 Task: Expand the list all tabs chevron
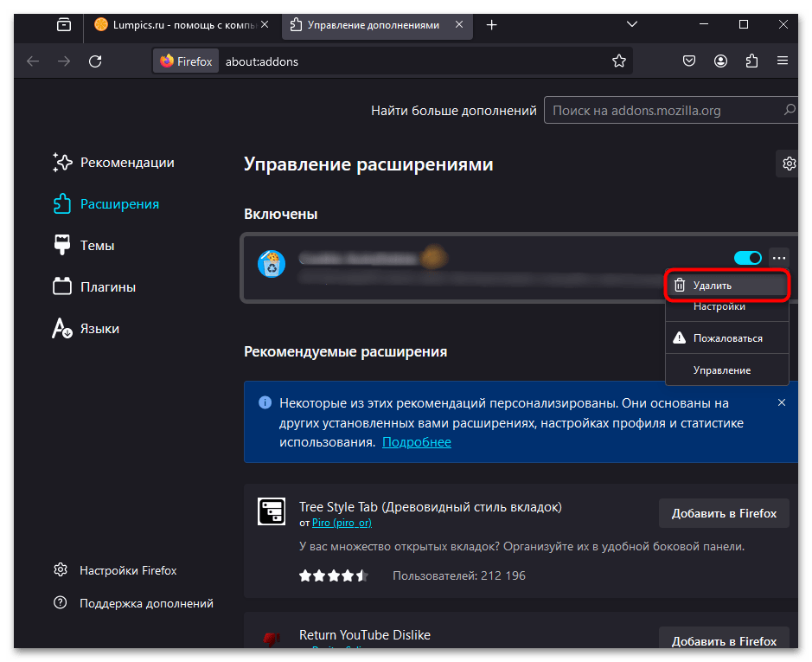click(632, 24)
